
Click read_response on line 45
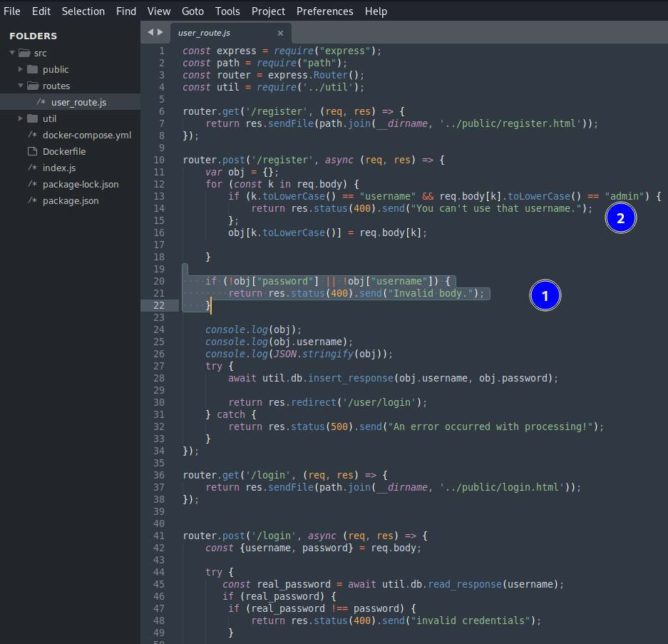[465, 584]
